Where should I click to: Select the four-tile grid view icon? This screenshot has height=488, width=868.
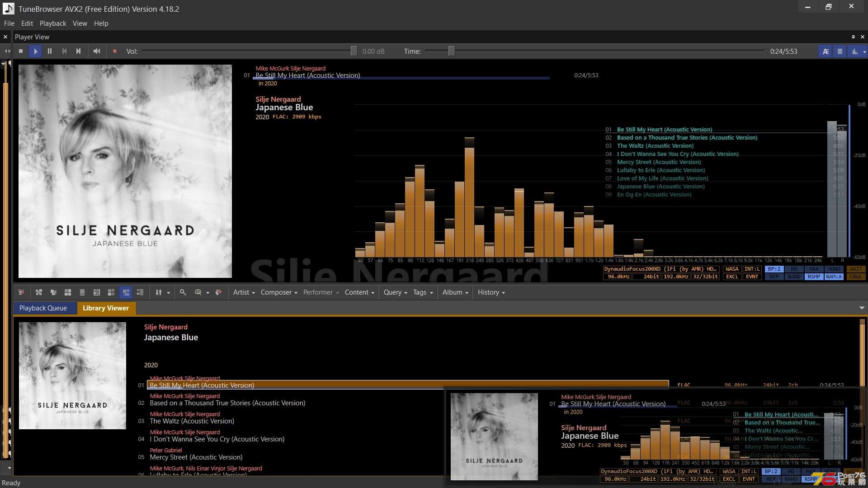[x=68, y=292]
